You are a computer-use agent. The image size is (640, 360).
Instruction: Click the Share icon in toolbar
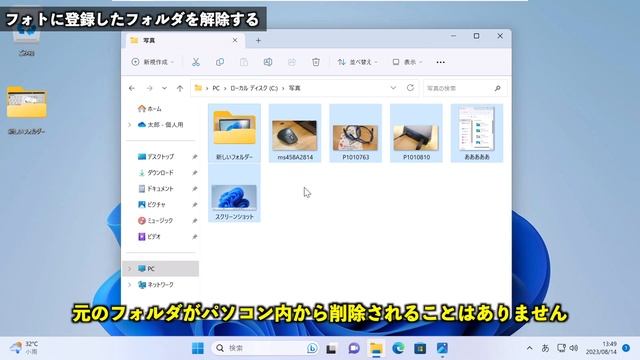tap(291, 62)
